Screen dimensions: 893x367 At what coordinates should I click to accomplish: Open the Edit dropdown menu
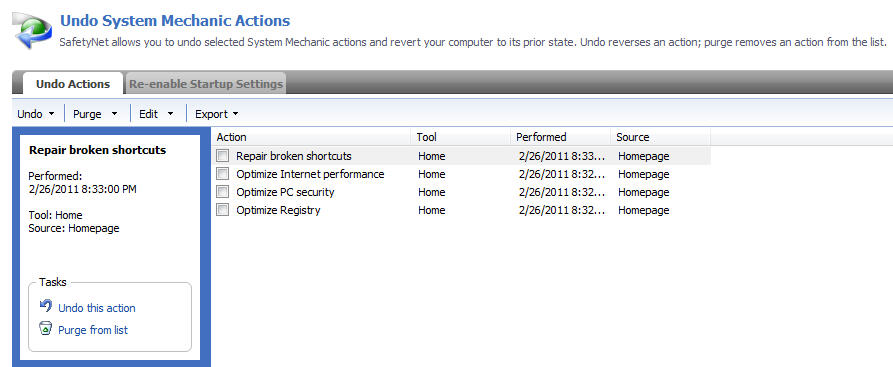(156, 114)
